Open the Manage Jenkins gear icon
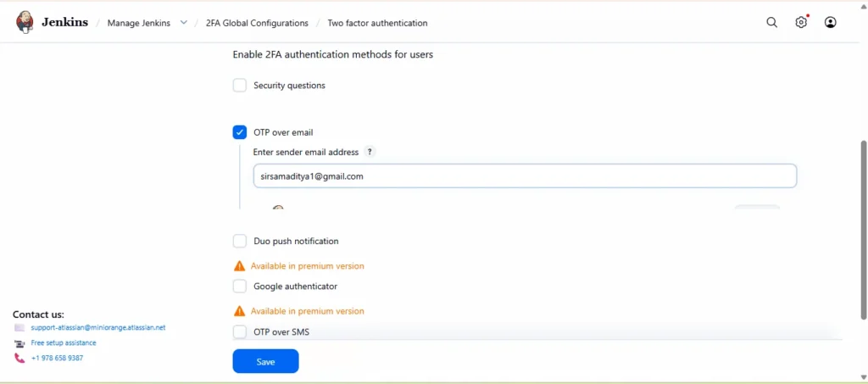The width and height of the screenshot is (868, 384). click(801, 23)
